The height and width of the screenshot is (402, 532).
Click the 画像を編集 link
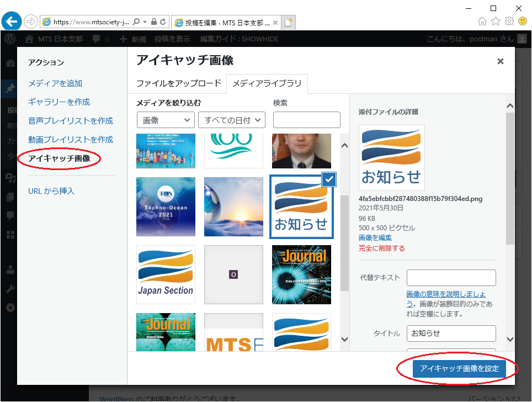[375, 238]
